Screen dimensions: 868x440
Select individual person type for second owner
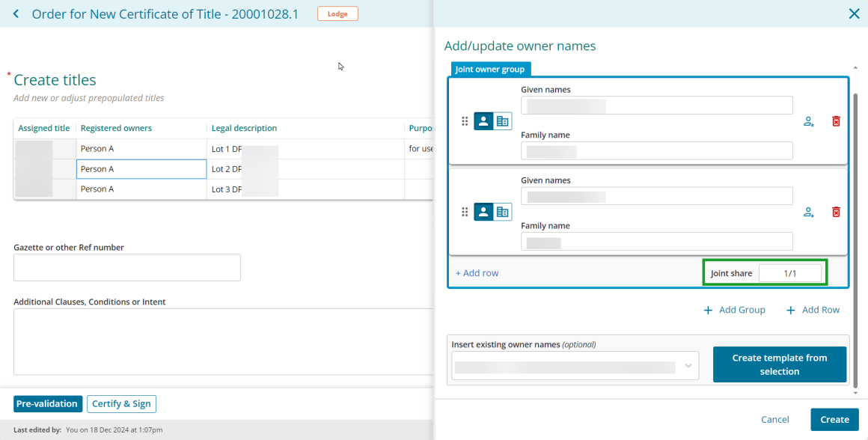(x=483, y=212)
